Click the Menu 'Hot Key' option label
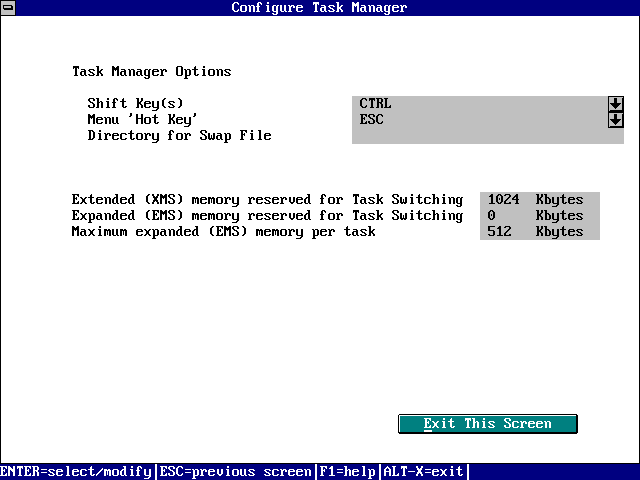The width and height of the screenshot is (640, 480). 143,120
